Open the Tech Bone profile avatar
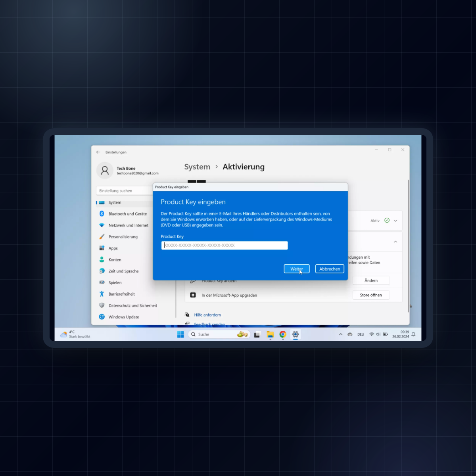Screen dimensions: 476x476 pos(105,171)
